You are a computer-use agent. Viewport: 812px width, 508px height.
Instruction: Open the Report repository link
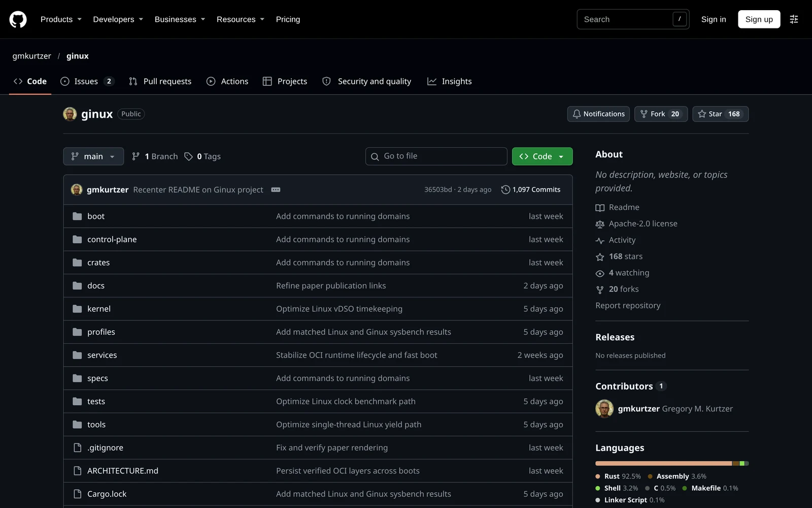628,305
